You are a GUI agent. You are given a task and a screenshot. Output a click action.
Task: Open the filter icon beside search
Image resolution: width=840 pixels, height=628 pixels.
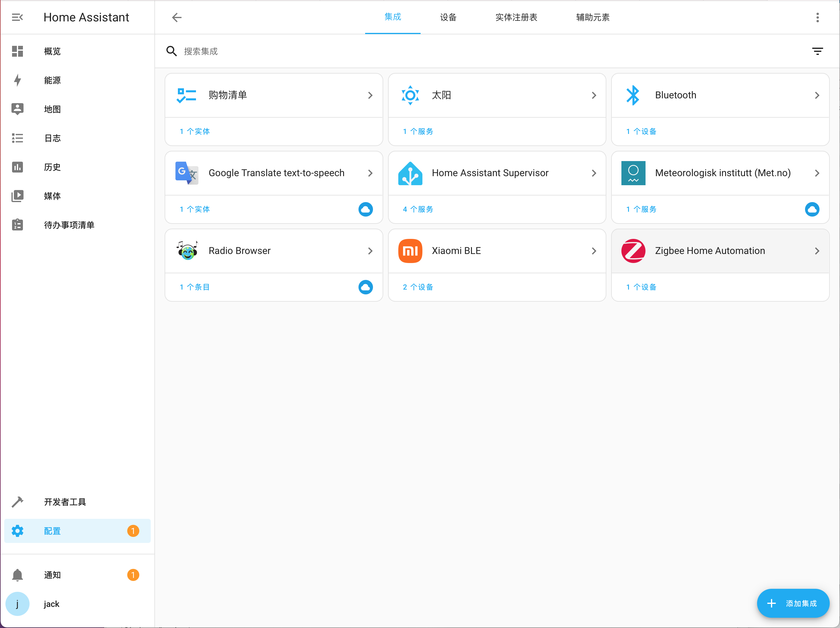(817, 51)
